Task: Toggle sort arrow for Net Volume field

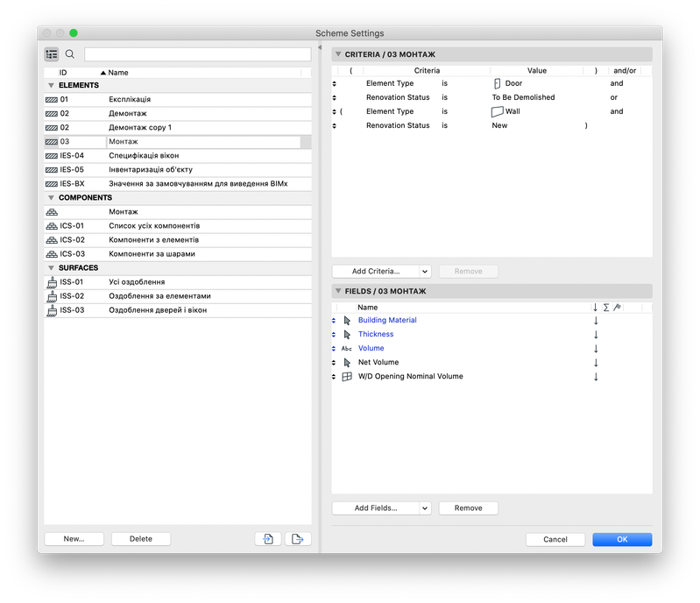Action: click(x=596, y=362)
